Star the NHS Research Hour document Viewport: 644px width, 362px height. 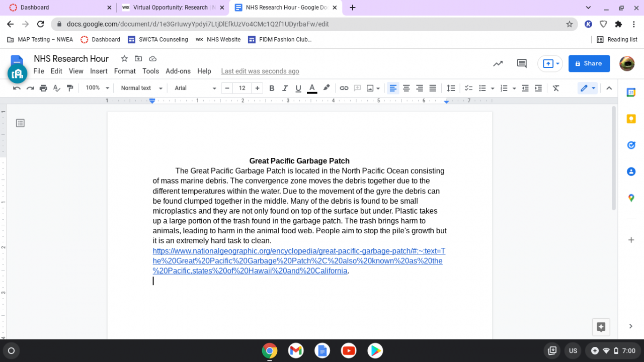click(x=124, y=59)
